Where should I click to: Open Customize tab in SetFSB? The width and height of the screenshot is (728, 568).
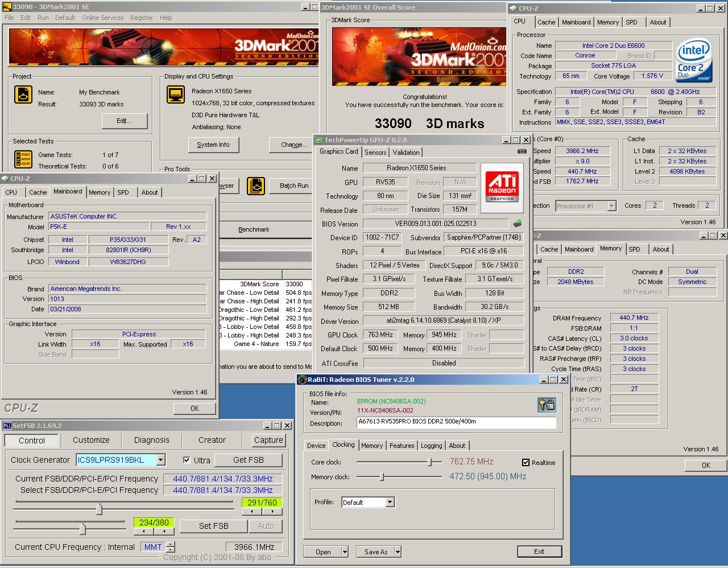coord(91,440)
